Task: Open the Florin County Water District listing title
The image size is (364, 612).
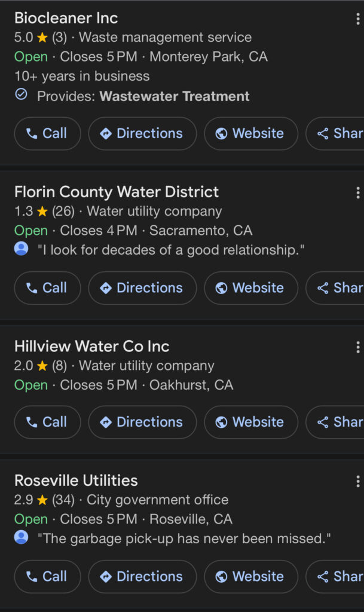Action: coord(117,192)
